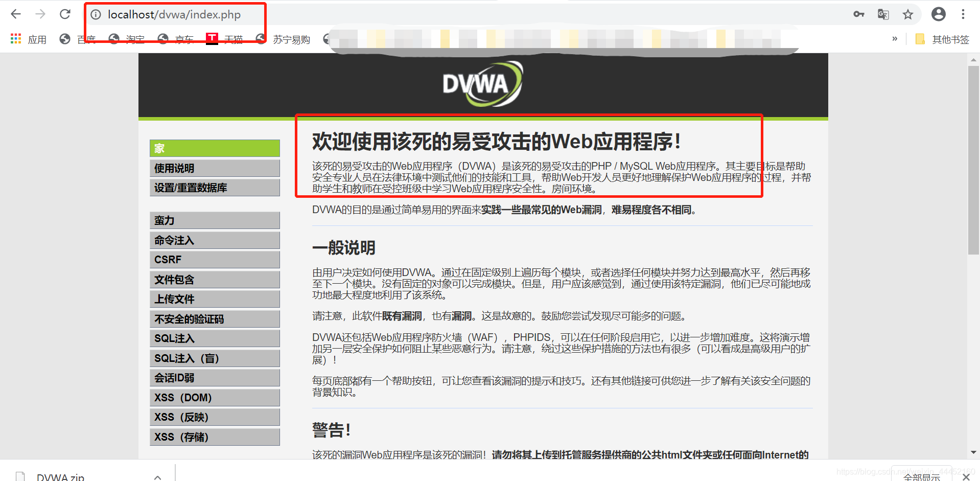
Task: Open the 应用 apps grid shortcut
Action: 29,39
